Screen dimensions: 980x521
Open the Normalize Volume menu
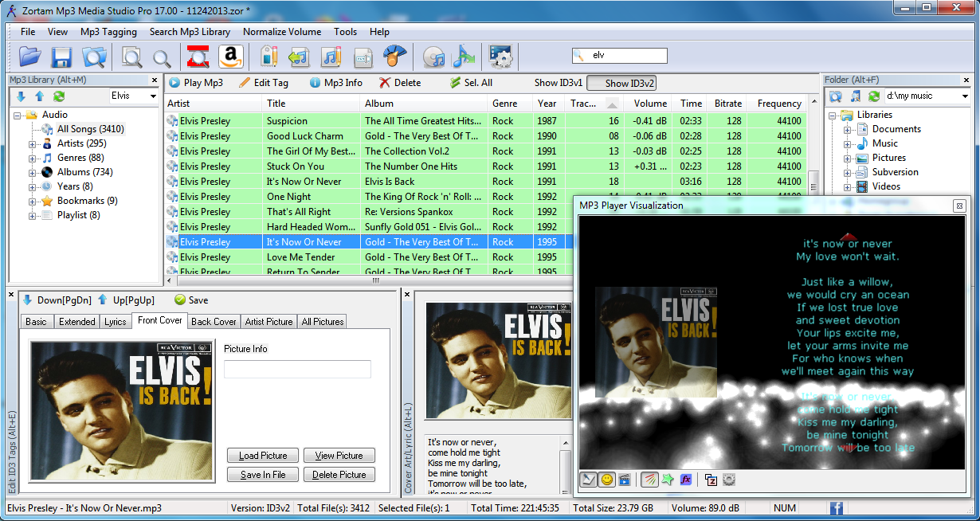coord(282,32)
